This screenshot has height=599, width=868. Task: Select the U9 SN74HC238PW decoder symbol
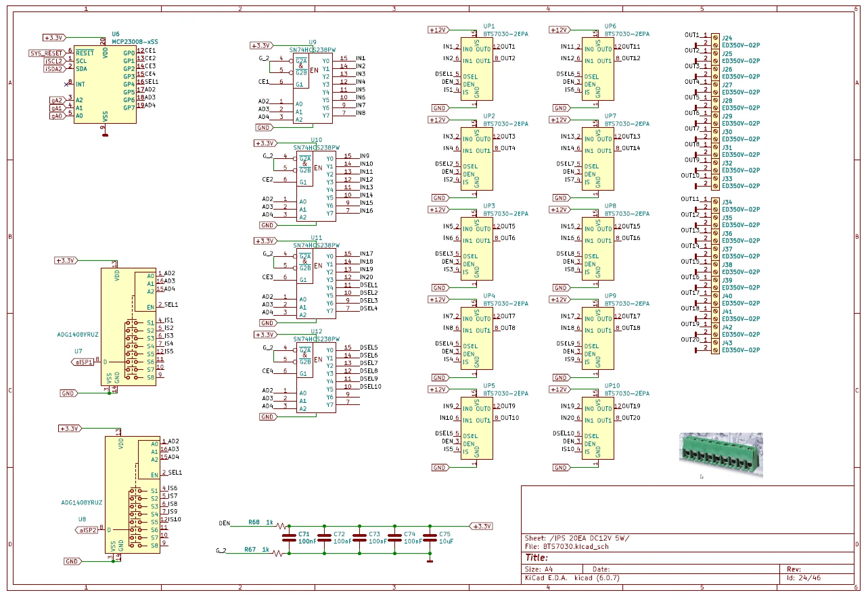pyautogui.click(x=312, y=89)
